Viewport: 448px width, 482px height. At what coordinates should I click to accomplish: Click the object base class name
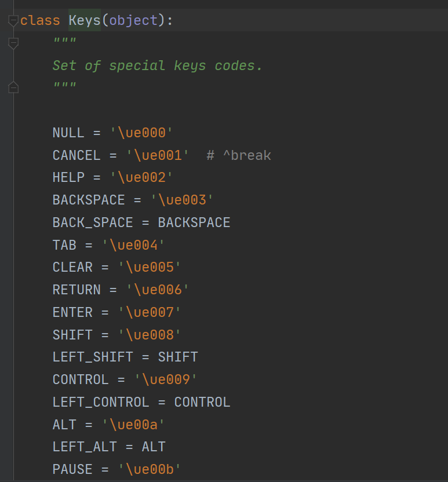[x=133, y=20]
